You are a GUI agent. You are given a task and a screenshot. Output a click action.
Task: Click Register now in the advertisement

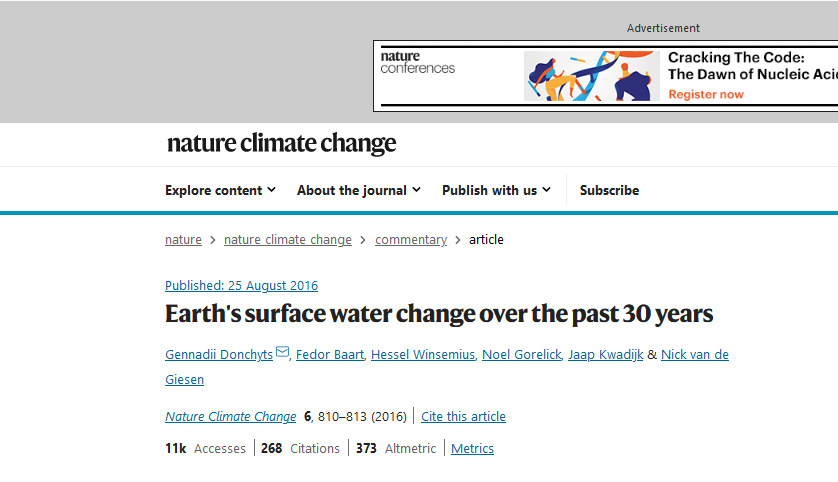point(706,94)
